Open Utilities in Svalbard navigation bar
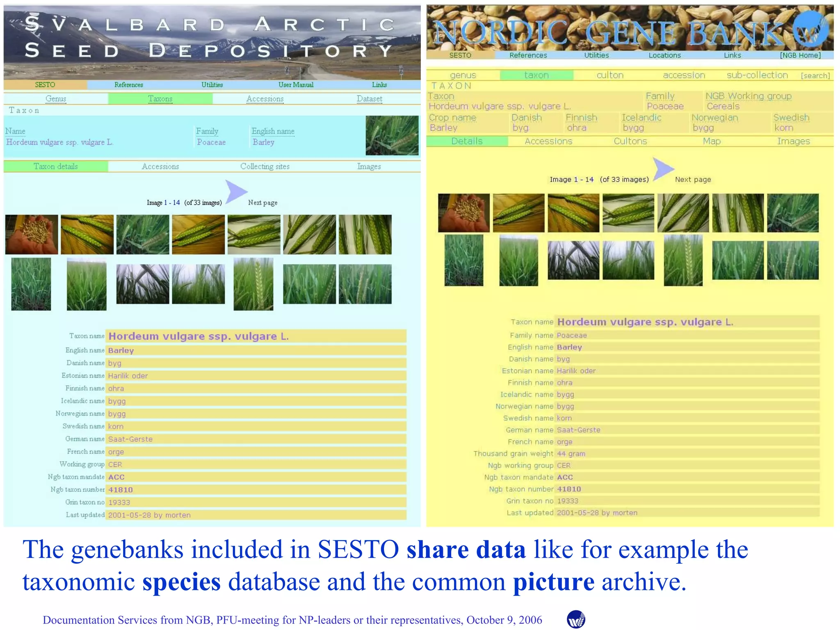The height and width of the screenshot is (630, 840). [x=212, y=85]
